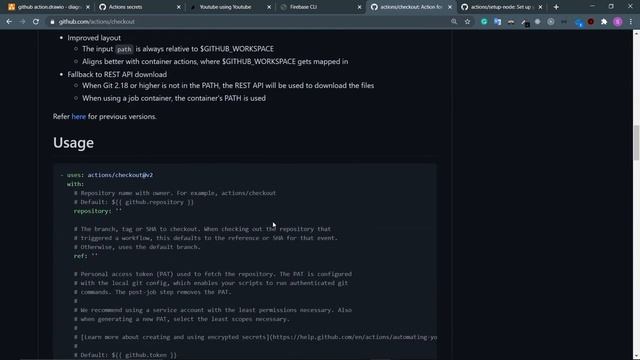Image resolution: width=640 pixels, height=360 pixels.
Task: Click the scrollbar up arrow
Action: (636, 33)
